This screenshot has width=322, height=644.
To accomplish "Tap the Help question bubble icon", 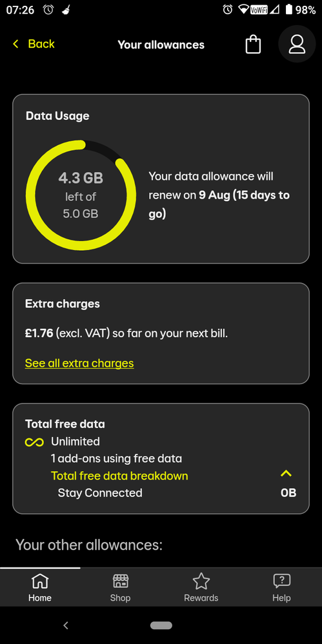I will 282,581.
